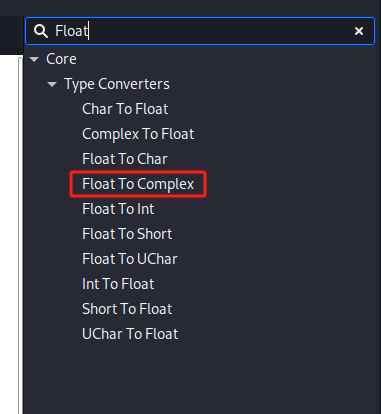
Task: Clear the Float search text
Action: (359, 31)
